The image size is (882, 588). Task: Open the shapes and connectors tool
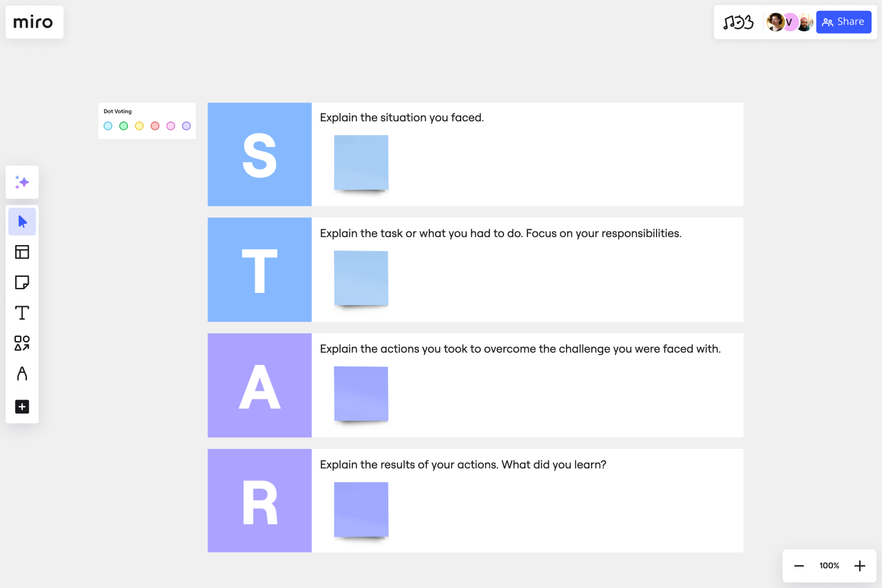click(22, 344)
